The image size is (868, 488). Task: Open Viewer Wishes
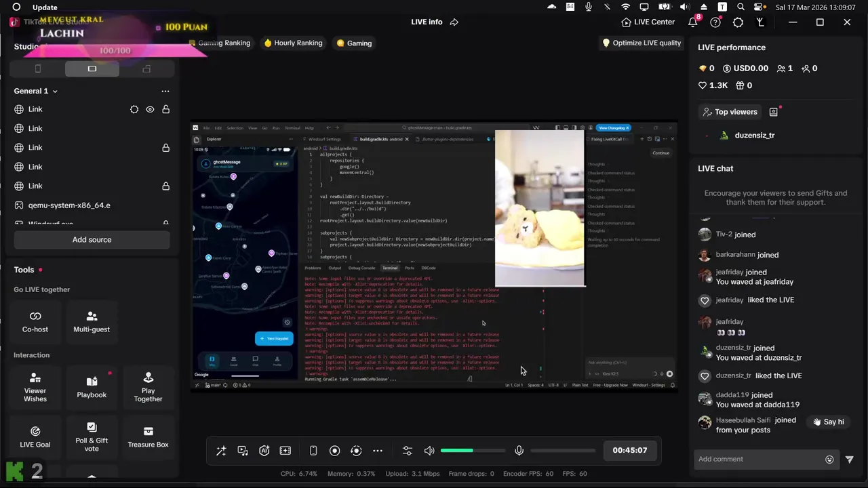tap(35, 386)
